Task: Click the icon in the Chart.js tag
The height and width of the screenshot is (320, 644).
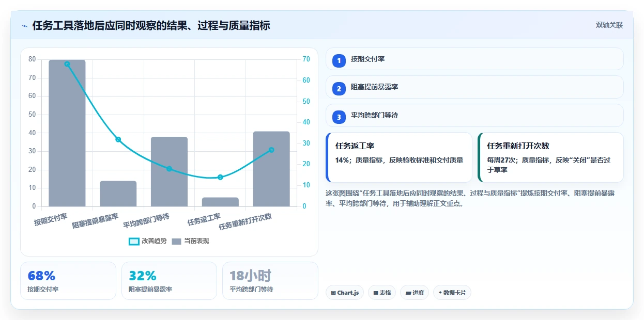Action: (333, 293)
